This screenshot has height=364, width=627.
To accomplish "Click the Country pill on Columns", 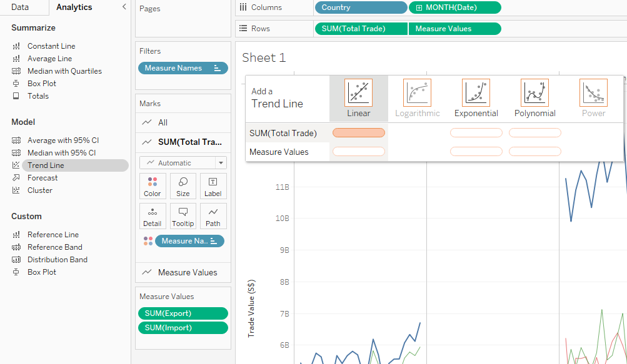I will 361,7.
